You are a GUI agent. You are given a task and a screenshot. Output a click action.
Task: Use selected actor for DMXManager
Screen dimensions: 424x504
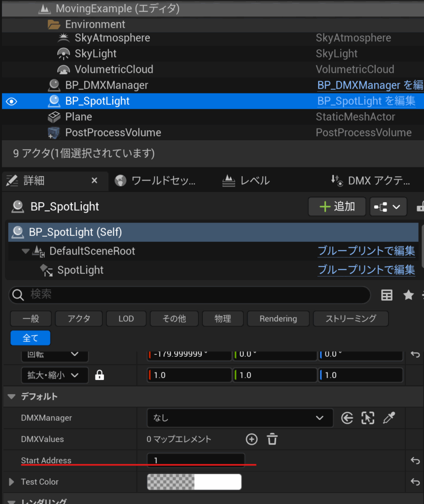click(347, 418)
